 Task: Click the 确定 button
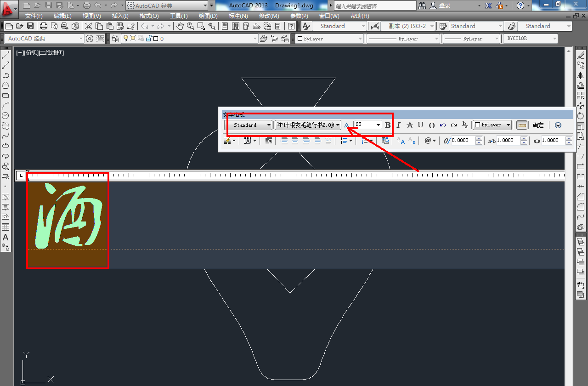point(538,125)
